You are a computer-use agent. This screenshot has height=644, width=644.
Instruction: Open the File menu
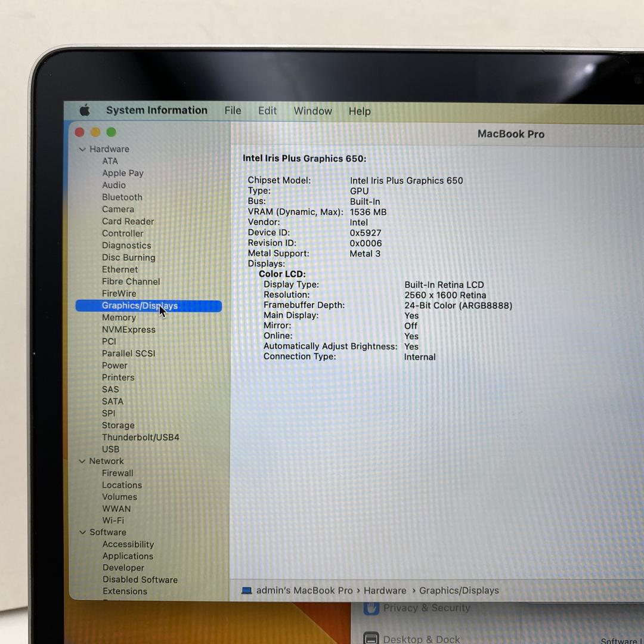click(x=233, y=111)
